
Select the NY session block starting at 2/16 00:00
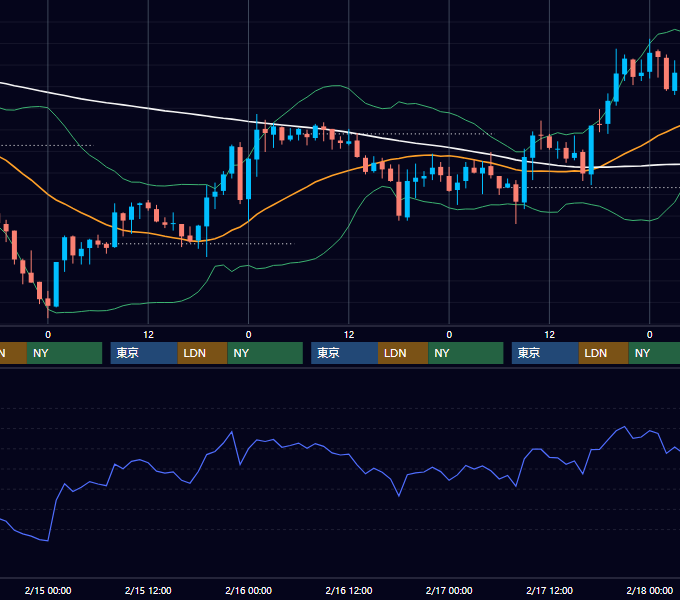click(x=265, y=353)
